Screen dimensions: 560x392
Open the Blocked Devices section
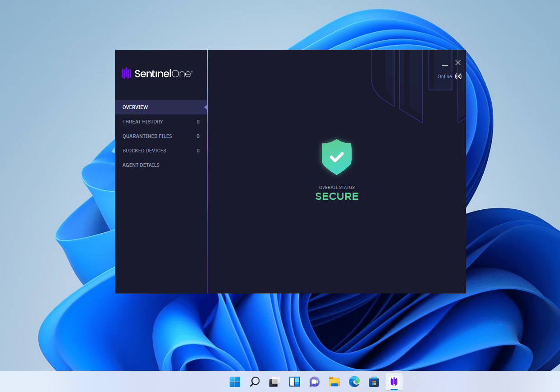pos(144,150)
